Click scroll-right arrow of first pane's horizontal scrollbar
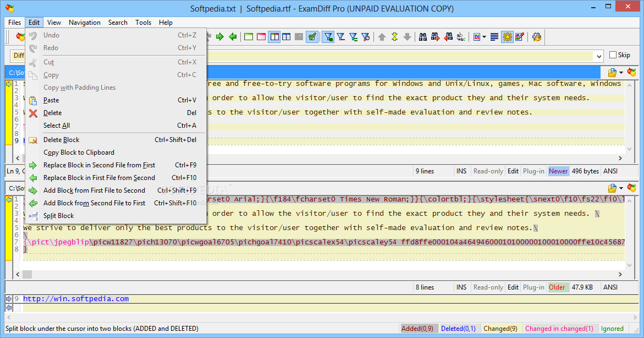644x338 pixels. 620,158
